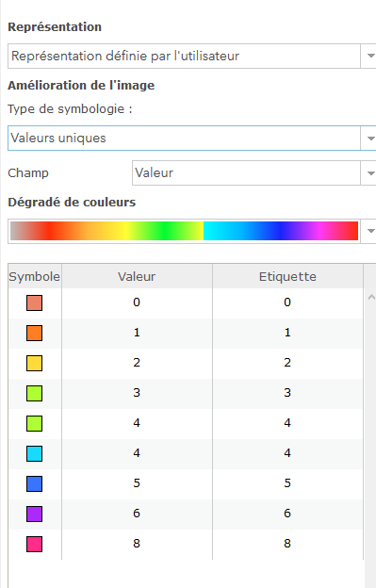Select the Valeur cell showing 2

click(137, 363)
